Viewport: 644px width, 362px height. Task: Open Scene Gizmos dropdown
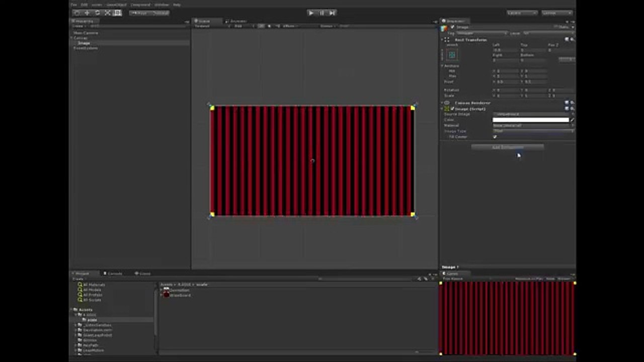click(x=328, y=26)
